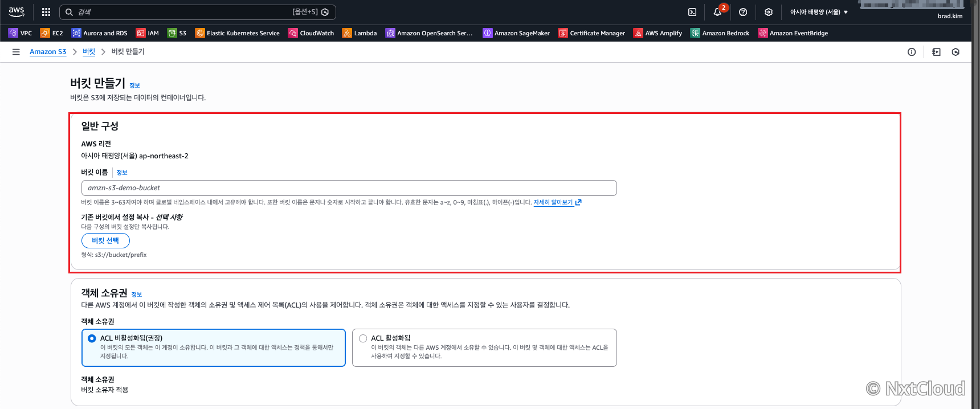
Task: Open Amazon SageMaker favorite shortcut
Action: tap(516, 33)
